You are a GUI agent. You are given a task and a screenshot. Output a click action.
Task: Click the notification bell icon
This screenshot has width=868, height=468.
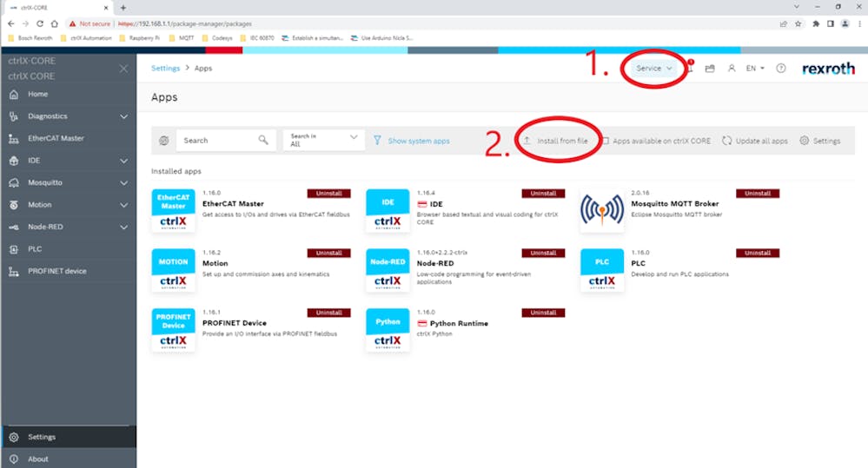pyautogui.click(x=690, y=68)
